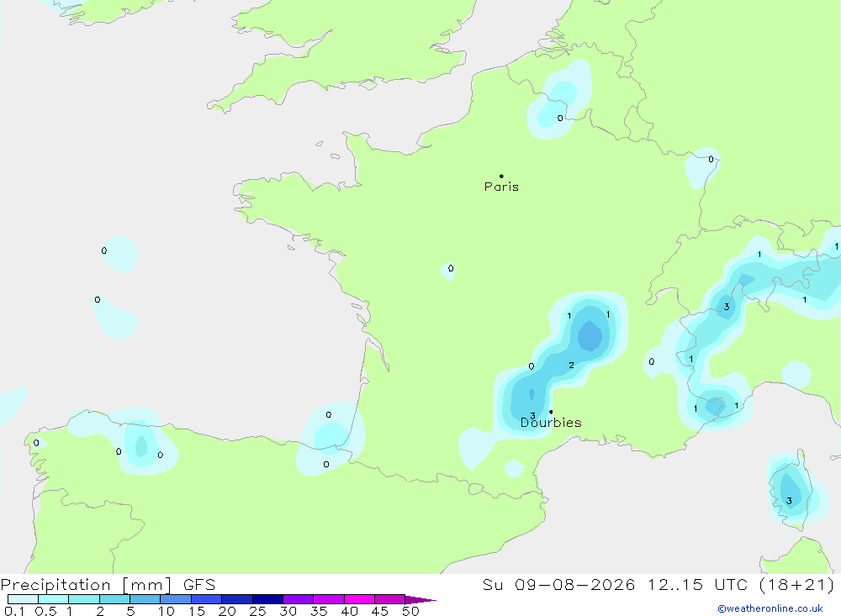Pick the legend swatch between 40 and 45

coord(359,599)
